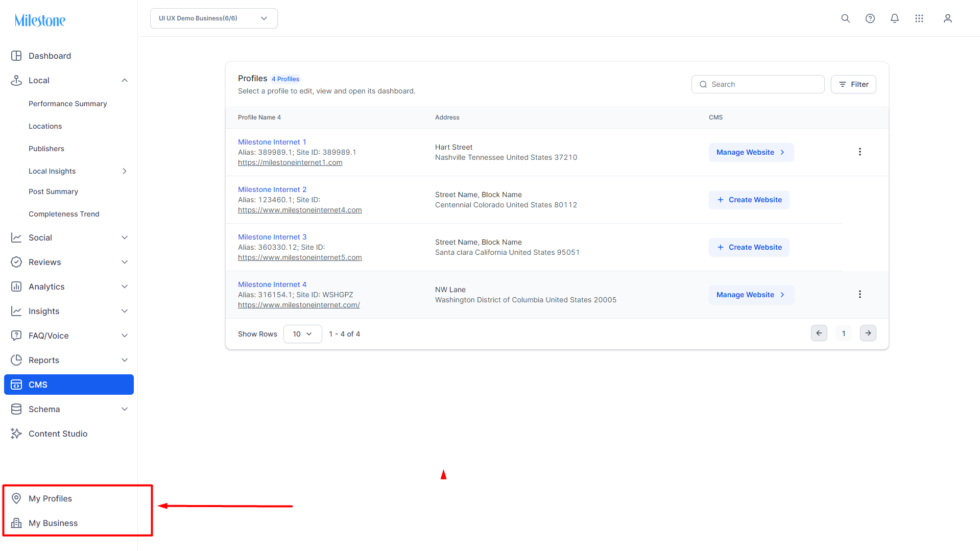Click the Reports pie-chart icon
This screenshot has height=551, width=980.
coord(16,360)
